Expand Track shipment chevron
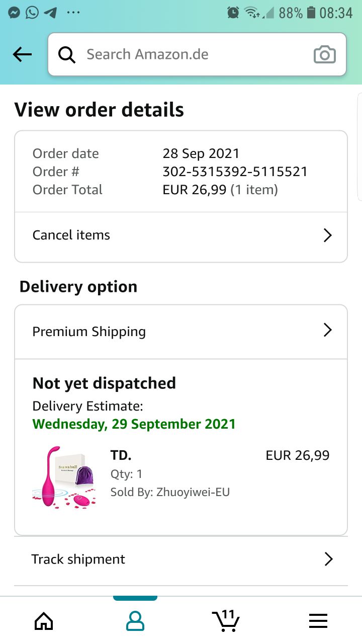 click(328, 559)
